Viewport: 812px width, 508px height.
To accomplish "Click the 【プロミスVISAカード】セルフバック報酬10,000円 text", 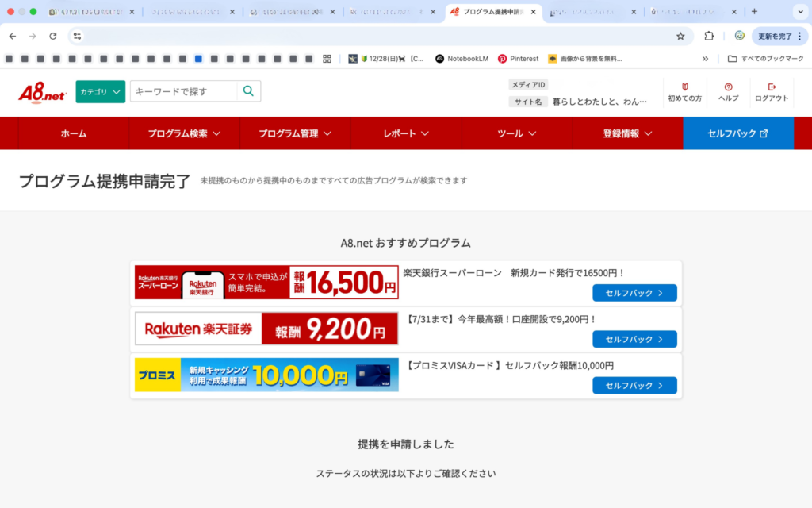I will point(508,365).
